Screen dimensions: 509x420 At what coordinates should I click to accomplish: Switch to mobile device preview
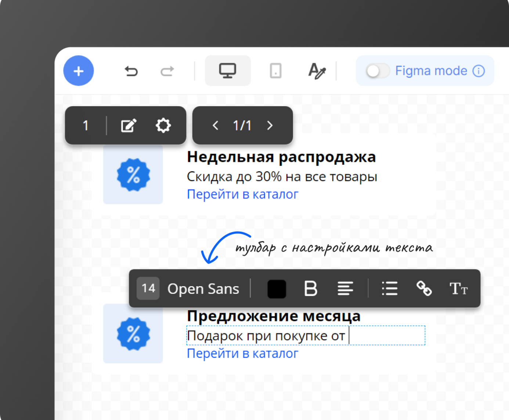[275, 71]
